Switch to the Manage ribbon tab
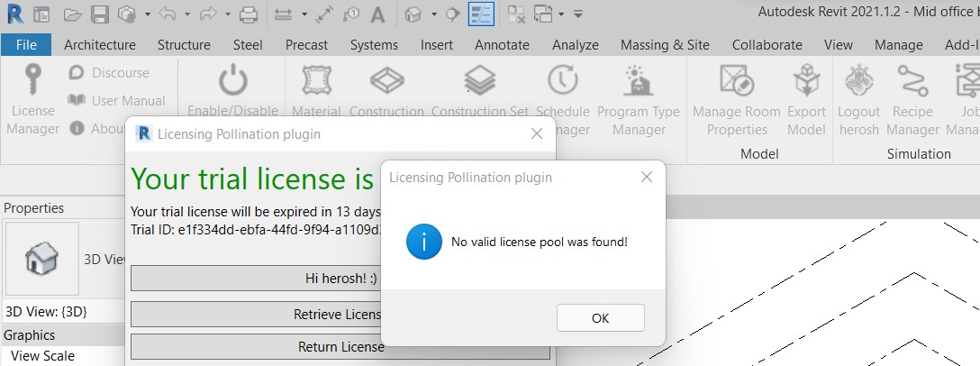The height and width of the screenshot is (366, 980). (x=899, y=45)
